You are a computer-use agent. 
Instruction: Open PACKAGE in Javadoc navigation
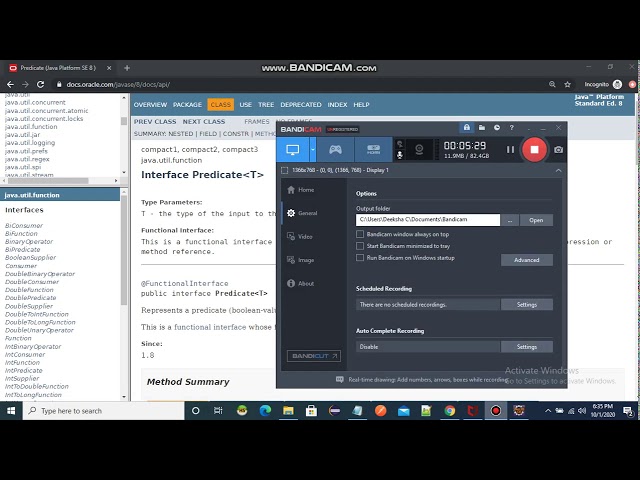pyautogui.click(x=187, y=105)
